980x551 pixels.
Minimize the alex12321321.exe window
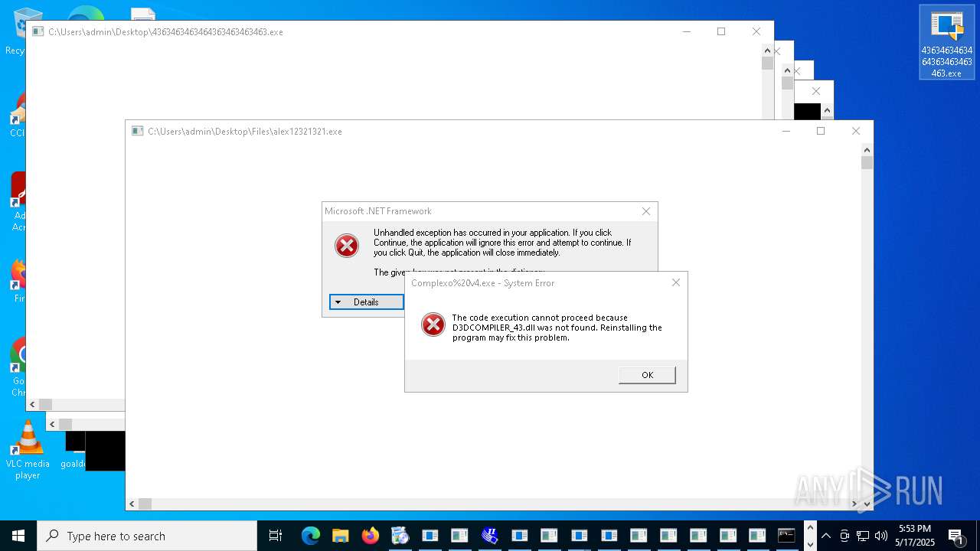click(786, 131)
